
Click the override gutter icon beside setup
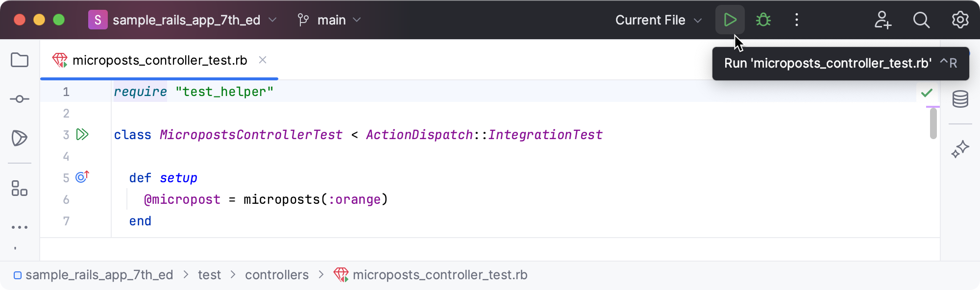[82, 177]
